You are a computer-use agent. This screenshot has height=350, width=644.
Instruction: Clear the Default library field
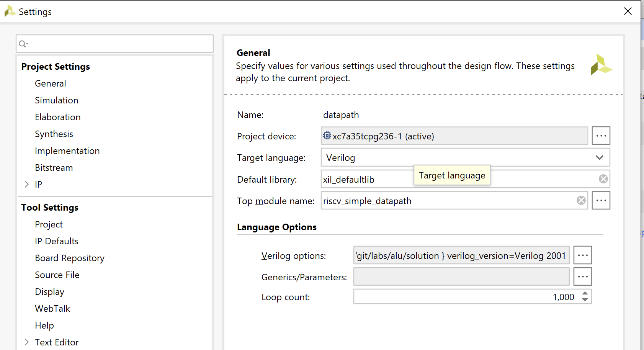[603, 178]
